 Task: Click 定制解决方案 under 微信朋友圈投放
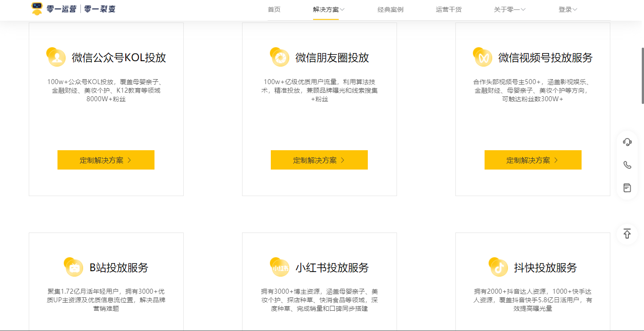point(319,160)
